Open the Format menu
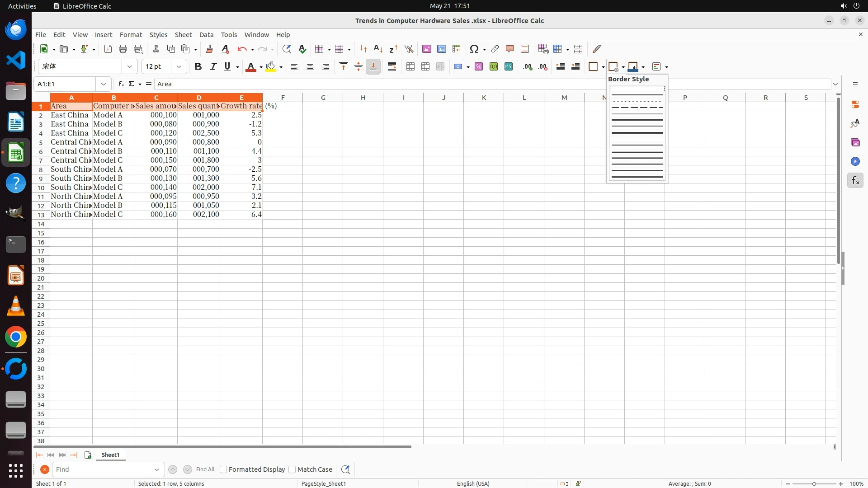The width and height of the screenshot is (868, 488). (x=131, y=35)
